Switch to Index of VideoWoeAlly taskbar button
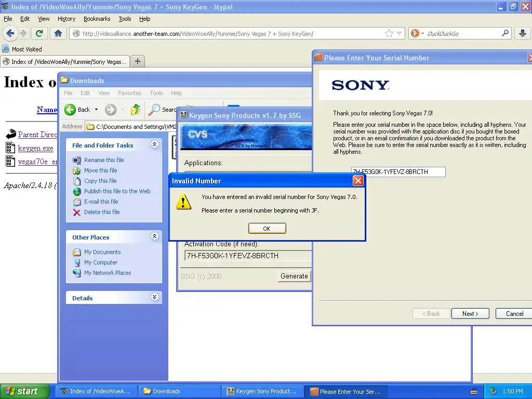532x399 pixels. pyautogui.click(x=96, y=392)
